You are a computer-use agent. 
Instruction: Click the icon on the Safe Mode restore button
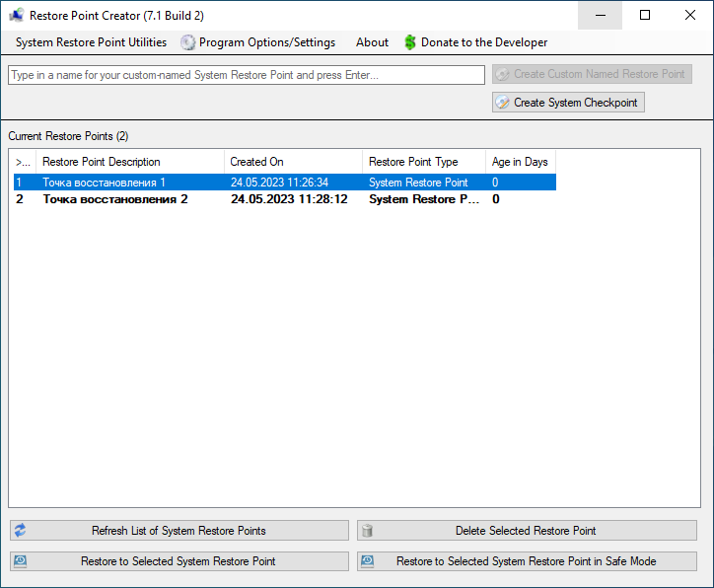(x=367, y=561)
